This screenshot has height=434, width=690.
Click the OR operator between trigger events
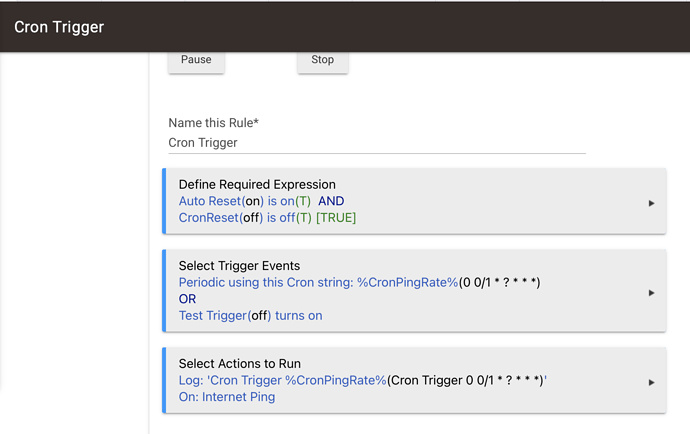pyautogui.click(x=188, y=299)
